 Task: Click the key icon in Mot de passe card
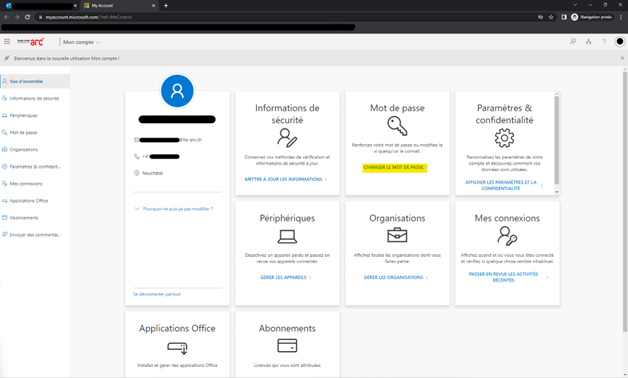point(397,125)
